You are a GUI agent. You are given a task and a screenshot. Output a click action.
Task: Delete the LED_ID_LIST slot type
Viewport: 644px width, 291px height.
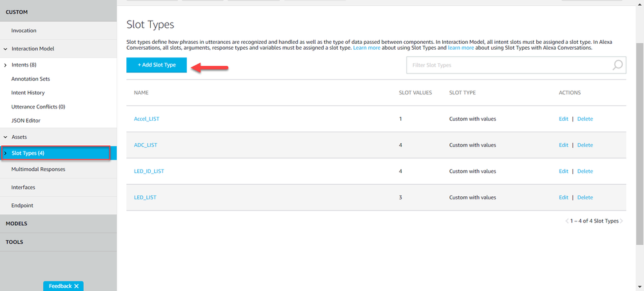[x=585, y=171]
